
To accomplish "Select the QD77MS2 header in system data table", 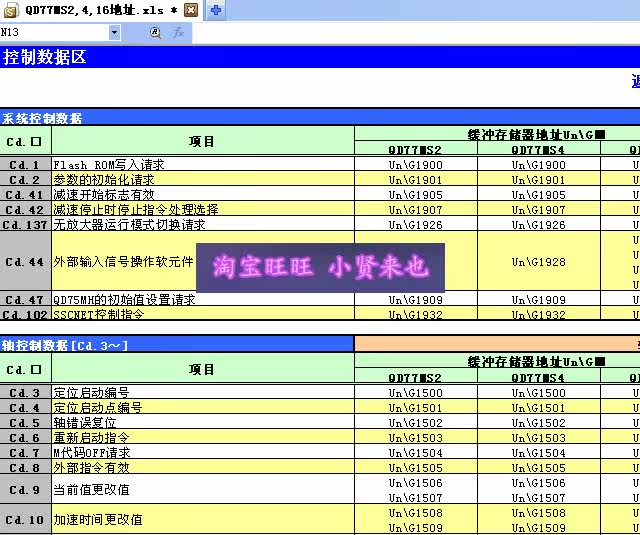I will 416,149.
